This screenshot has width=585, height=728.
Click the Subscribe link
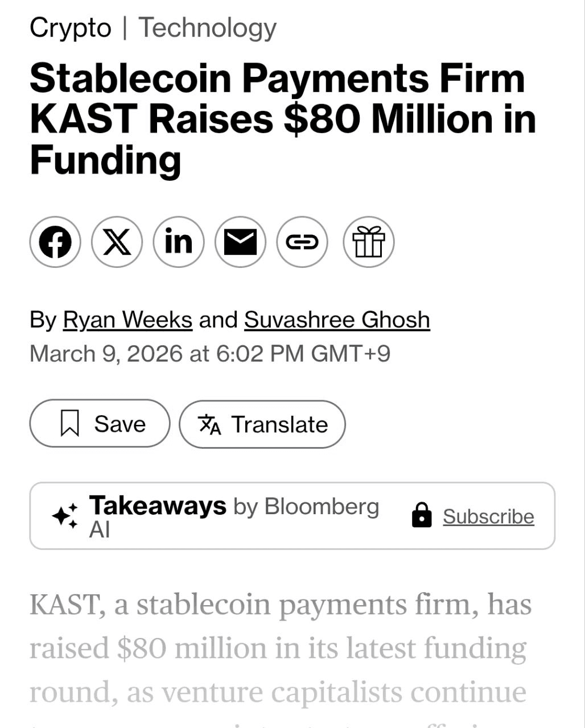pos(488,516)
